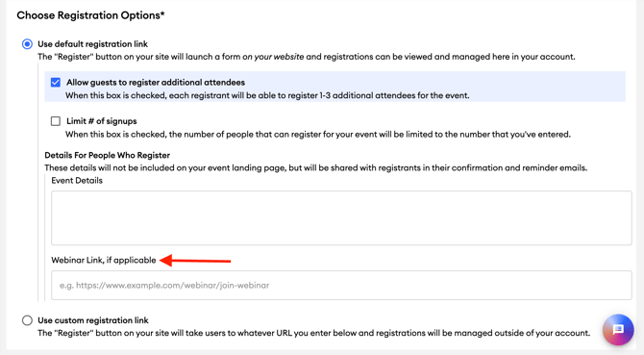Click the description under custom registration link

(x=313, y=333)
